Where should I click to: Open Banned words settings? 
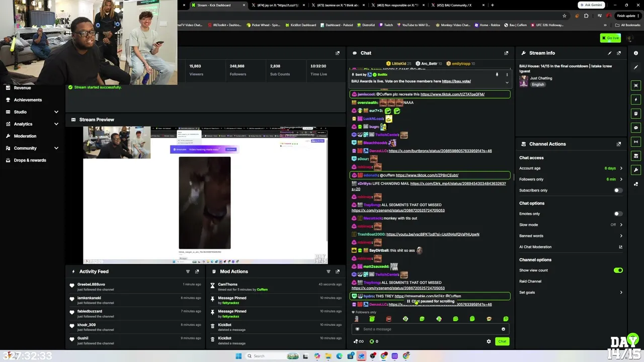pos(571,236)
